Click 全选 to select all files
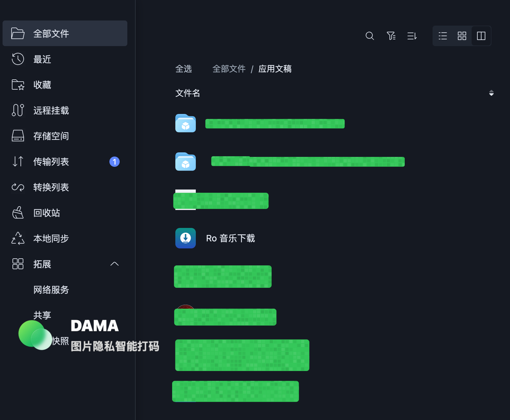 [x=184, y=69]
